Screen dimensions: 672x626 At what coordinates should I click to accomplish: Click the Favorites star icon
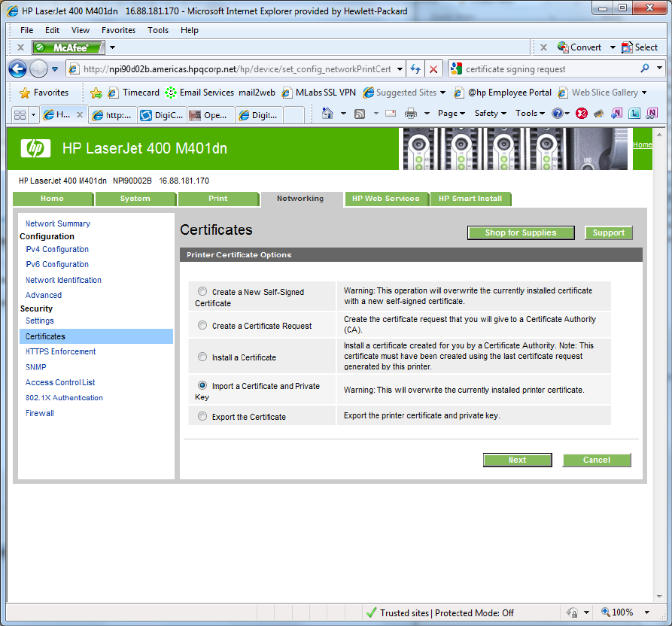point(25,93)
